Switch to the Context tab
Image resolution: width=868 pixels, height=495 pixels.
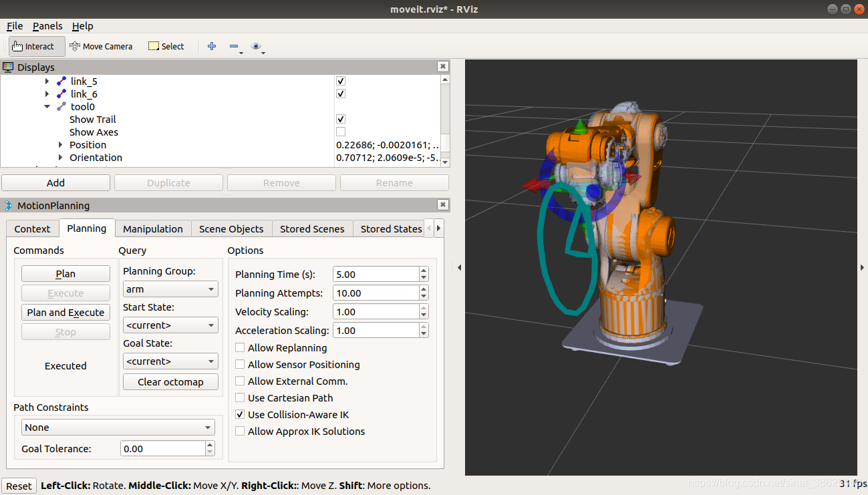pyautogui.click(x=32, y=228)
